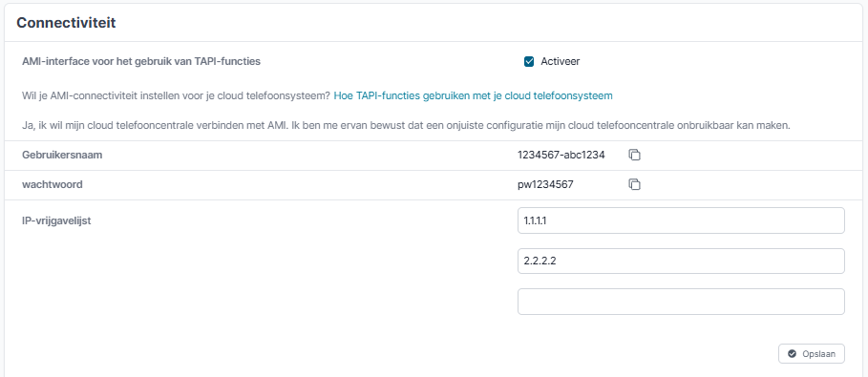Viewport: 868px width, 377px height.
Task: Click the AMI-interface voor TAPI-functies label
Action: point(141,61)
